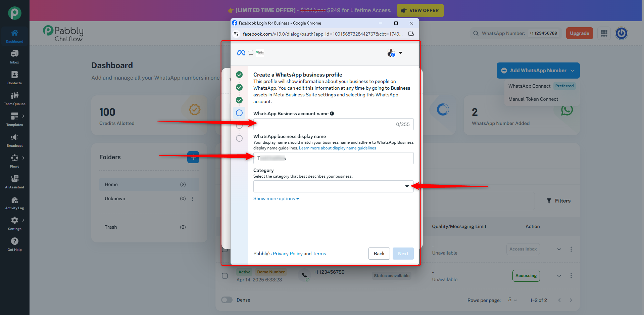Click the Pabbly Chatflow logo
This screenshot has width=644, height=315.
[x=63, y=34]
